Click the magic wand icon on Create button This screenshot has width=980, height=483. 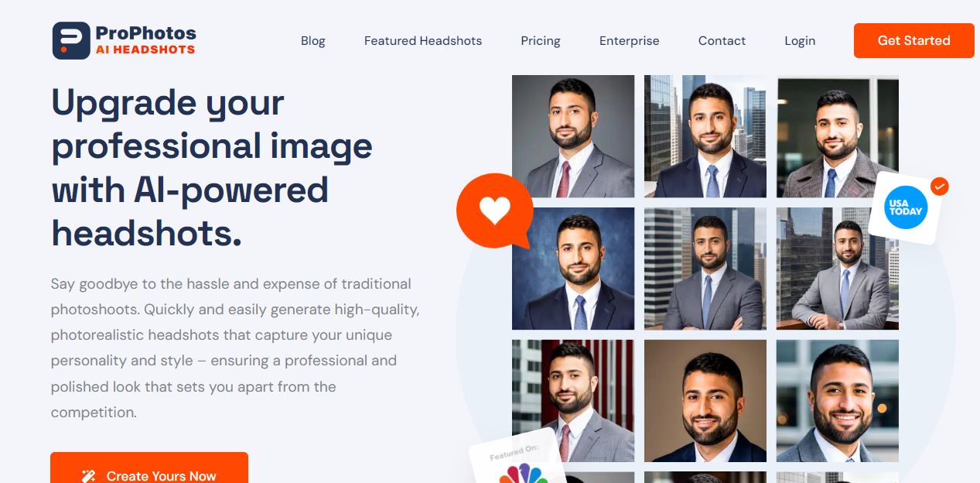89,476
